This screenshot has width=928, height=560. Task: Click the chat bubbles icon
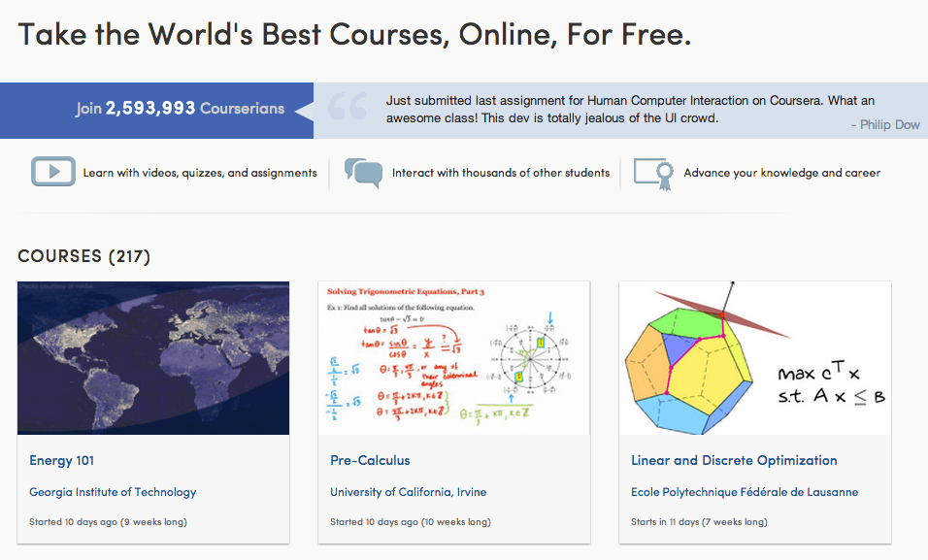click(363, 173)
